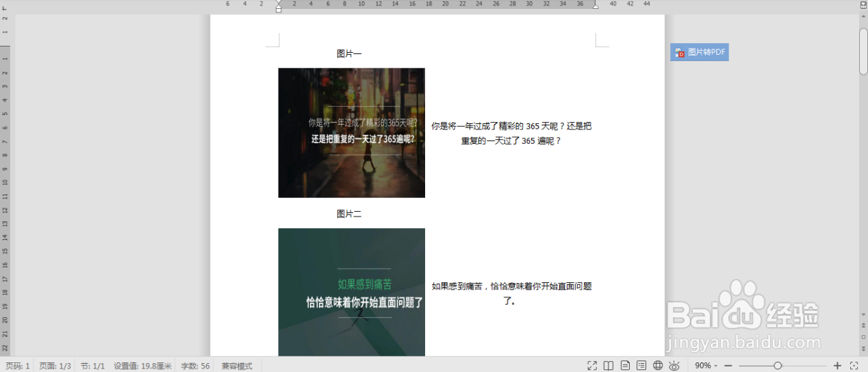This screenshot has width=868, height=372.
Task: Switch to web layout view icon
Action: coord(658,366)
